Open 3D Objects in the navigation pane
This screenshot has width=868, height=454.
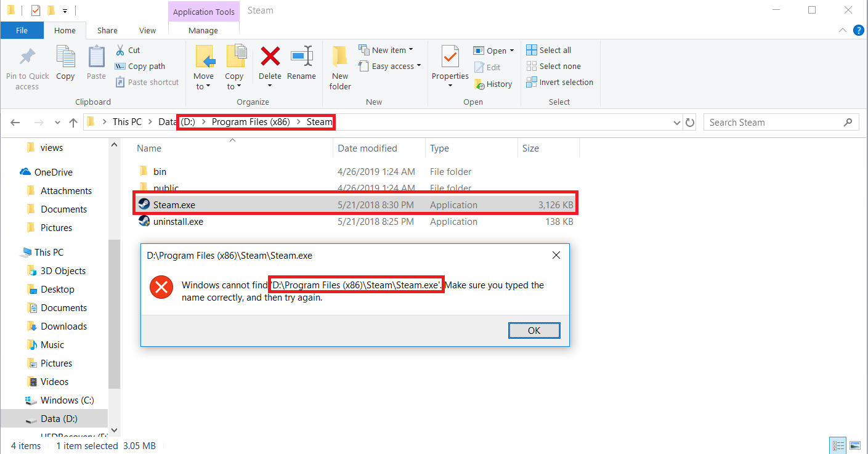[x=57, y=270]
